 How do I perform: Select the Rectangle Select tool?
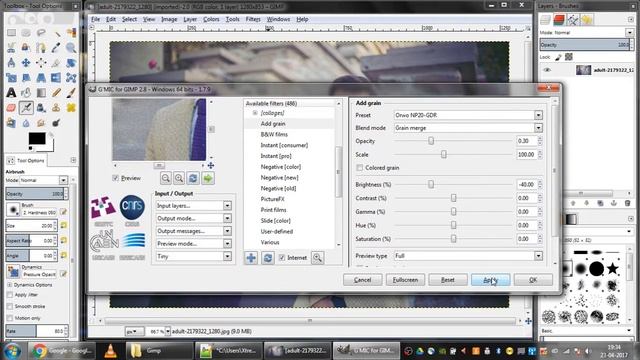tap(11, 33)
